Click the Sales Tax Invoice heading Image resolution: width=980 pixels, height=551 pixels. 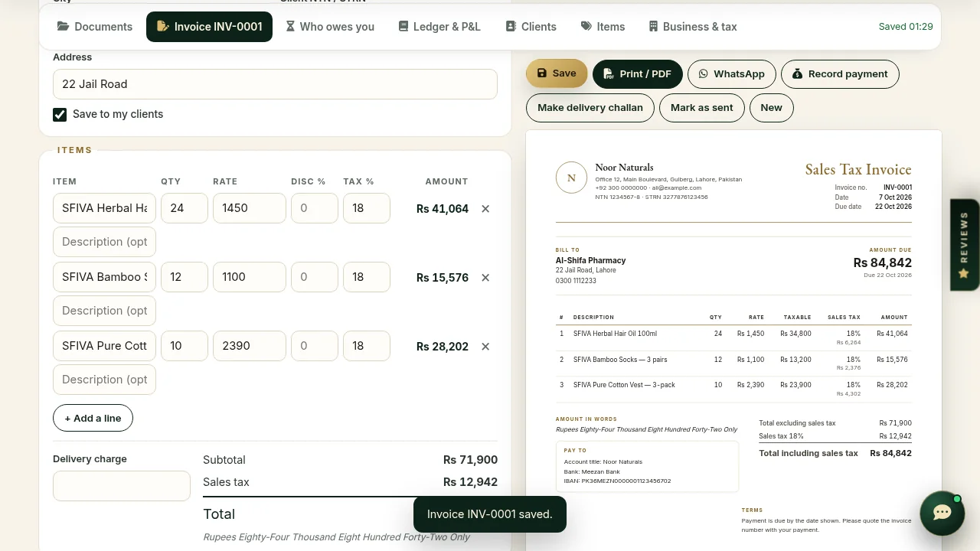858,169
